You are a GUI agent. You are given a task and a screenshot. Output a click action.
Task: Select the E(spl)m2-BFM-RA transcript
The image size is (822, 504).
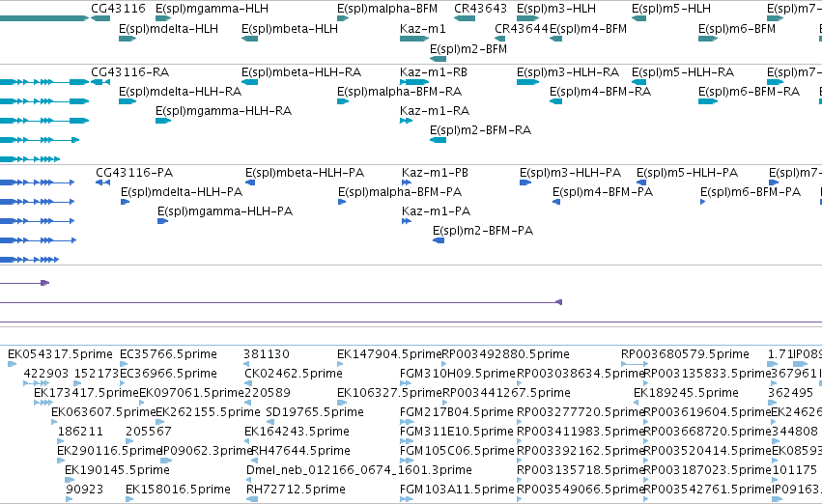(x=480, y=130)
